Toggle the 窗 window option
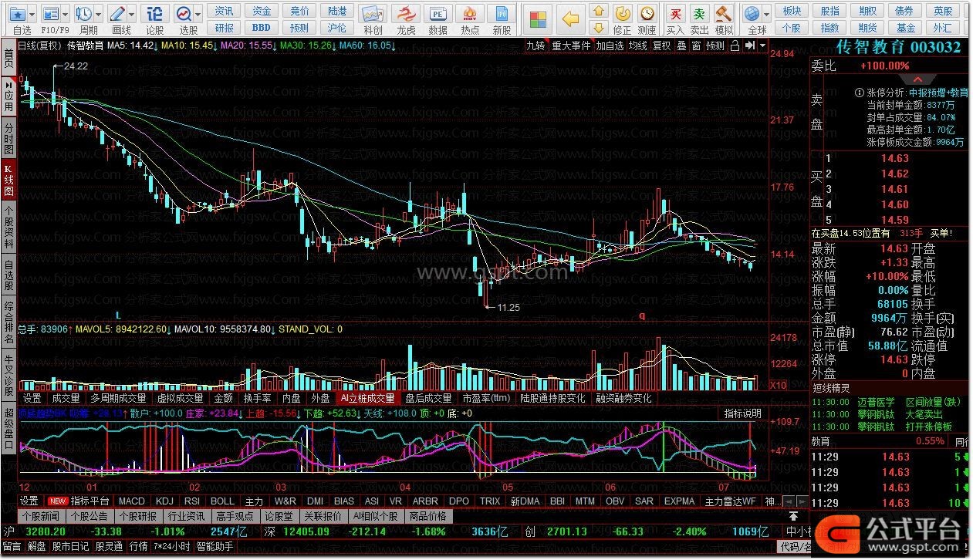973x560 pixels. (x=696, y=46)
